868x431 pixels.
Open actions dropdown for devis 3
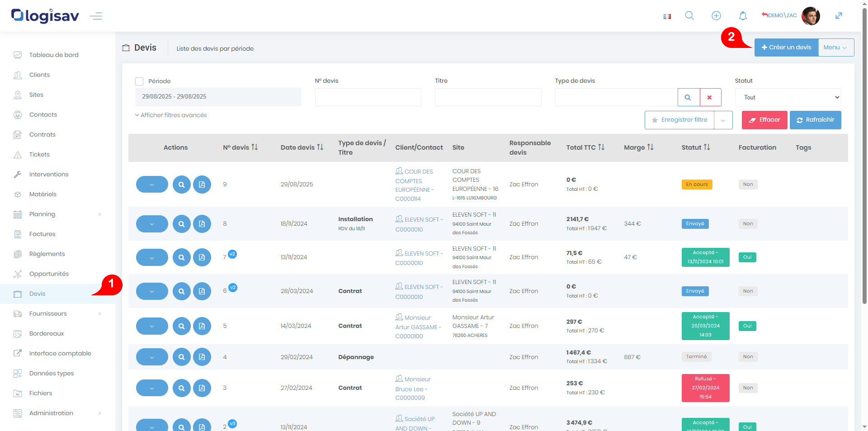[152, 388]
